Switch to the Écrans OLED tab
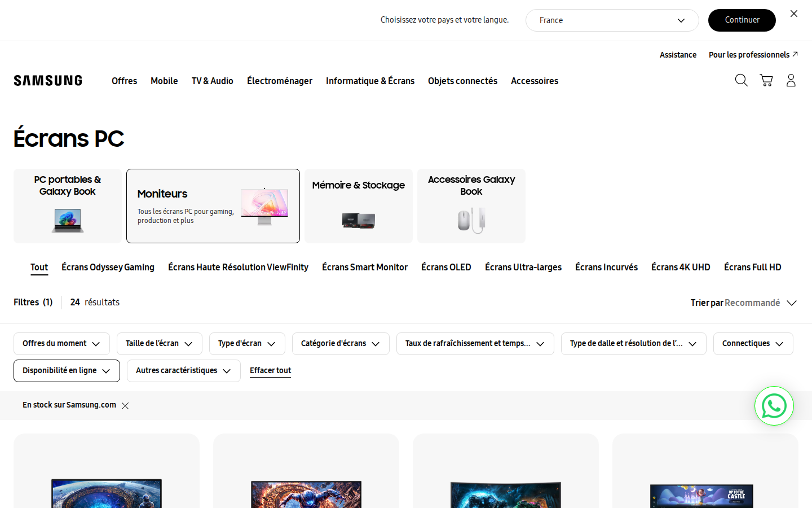812x508 pixels. tap(446, 267)
